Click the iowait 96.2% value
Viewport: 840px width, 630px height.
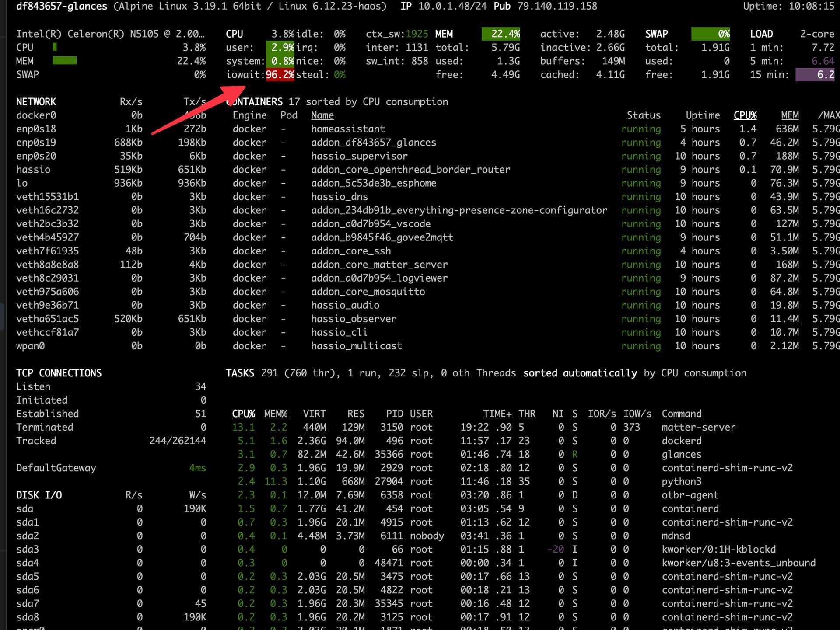280,75
